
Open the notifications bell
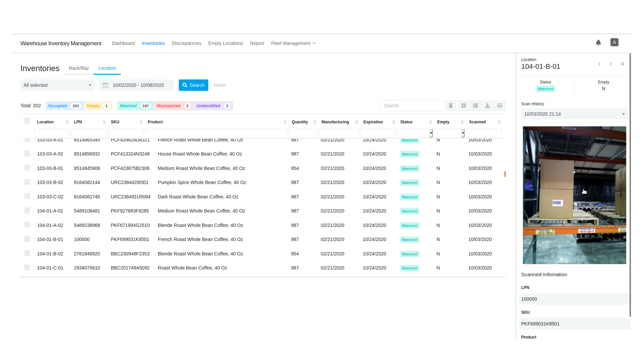[x=598, y=43]
